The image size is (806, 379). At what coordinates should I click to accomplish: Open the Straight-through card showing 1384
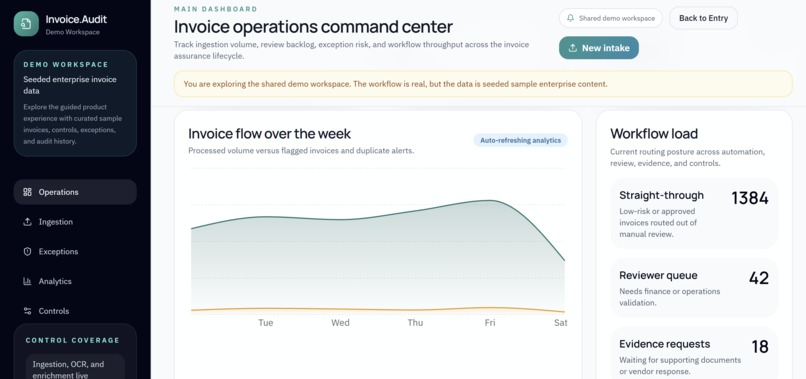[x=694, y=213]
